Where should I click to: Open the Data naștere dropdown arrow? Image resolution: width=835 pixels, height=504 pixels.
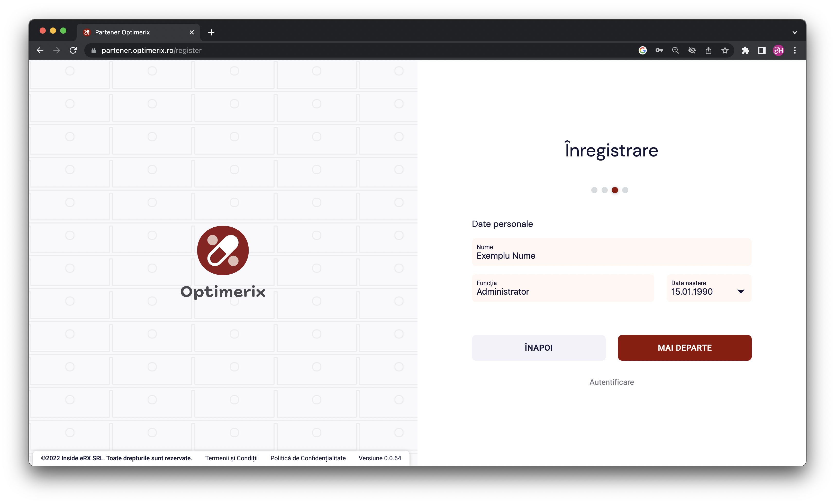coord(741,292)
